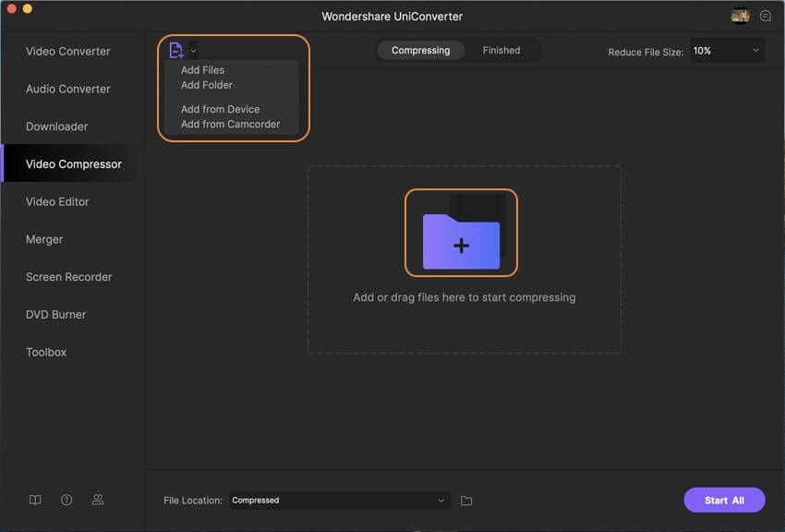Open Video Converter in sidebar

[x=68, y=52]
